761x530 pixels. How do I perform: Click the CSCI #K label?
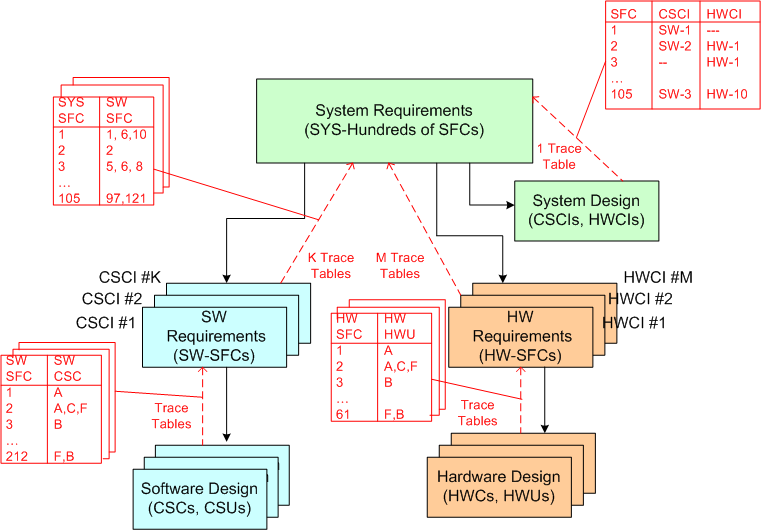[x=128, y=276]
